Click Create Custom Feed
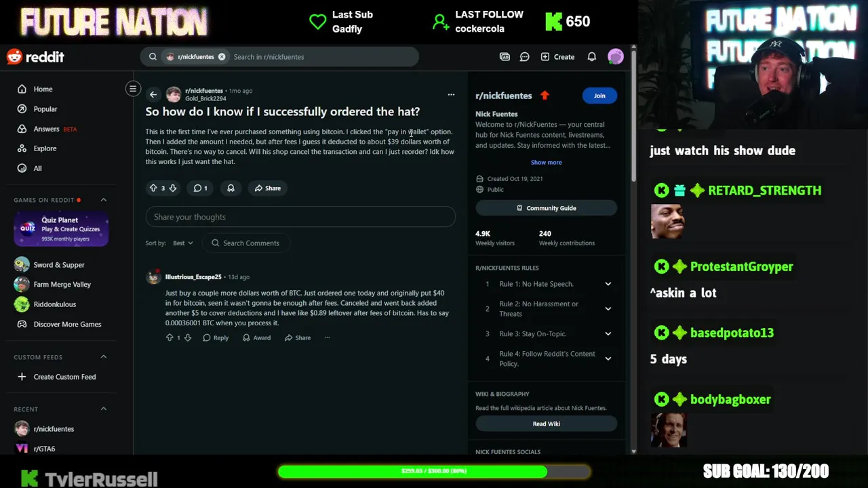 pos(65,377)
